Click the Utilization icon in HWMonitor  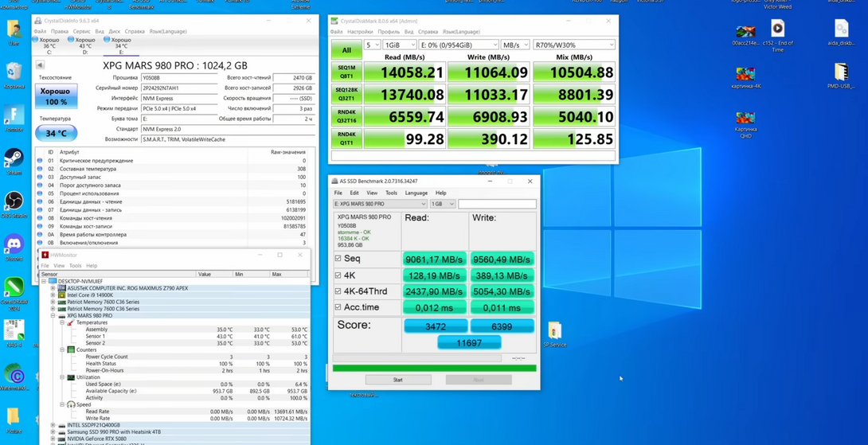[71, 377]
